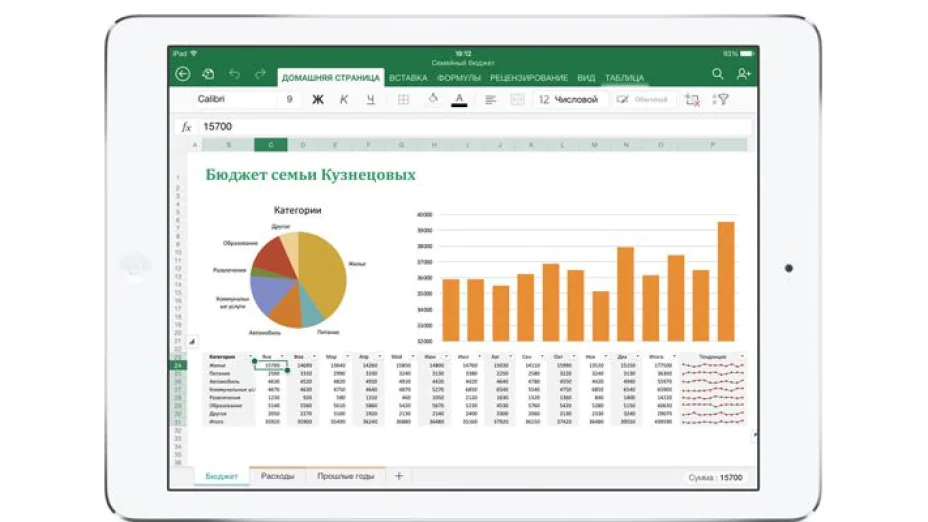Select the Образование row label

[x=225, y=406]
